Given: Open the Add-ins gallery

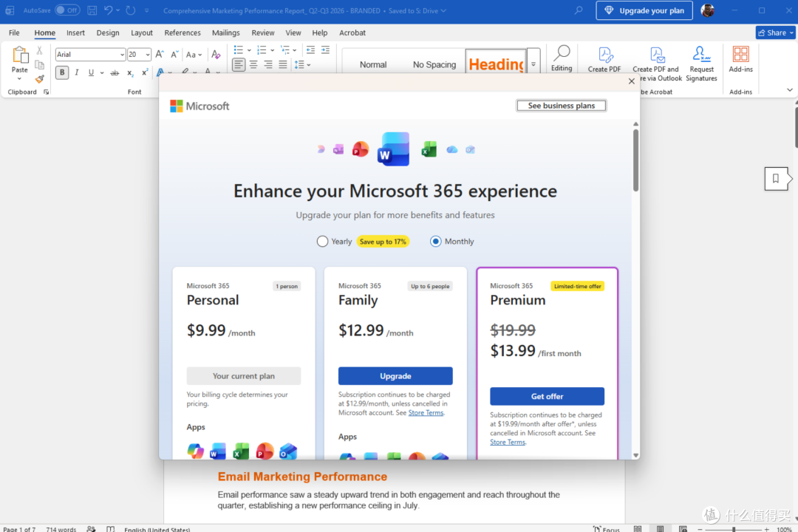Looking at the screenshot, I should [x=740, y=59].
